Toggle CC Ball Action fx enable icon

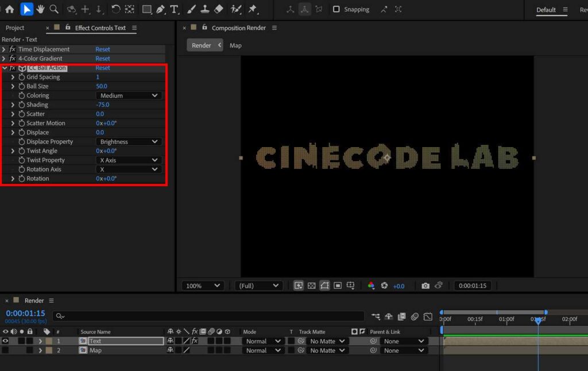coord(13,68)
